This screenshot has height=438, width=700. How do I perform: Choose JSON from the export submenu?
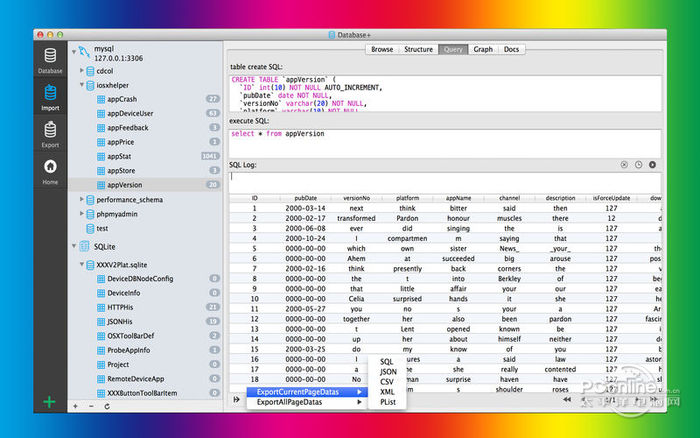[388, 371]
